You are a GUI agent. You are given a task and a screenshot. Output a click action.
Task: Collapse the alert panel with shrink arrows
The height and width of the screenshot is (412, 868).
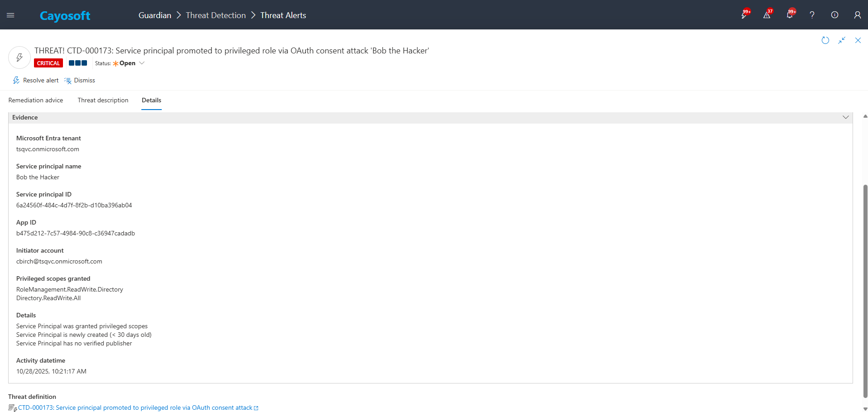[x=842, y=40]
